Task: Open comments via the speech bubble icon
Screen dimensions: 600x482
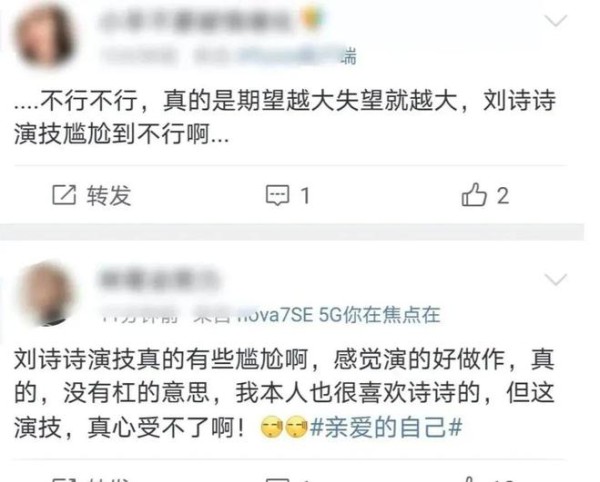Action: (277, 195)
